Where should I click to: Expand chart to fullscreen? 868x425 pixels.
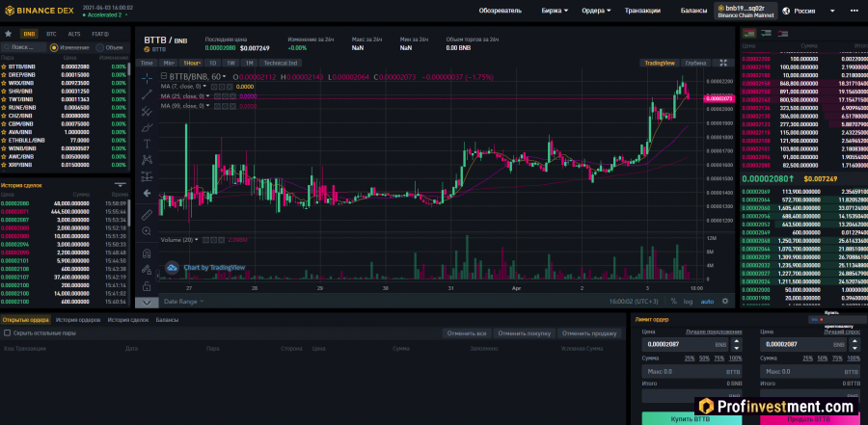pyautogui.click(x=723, y=63)
